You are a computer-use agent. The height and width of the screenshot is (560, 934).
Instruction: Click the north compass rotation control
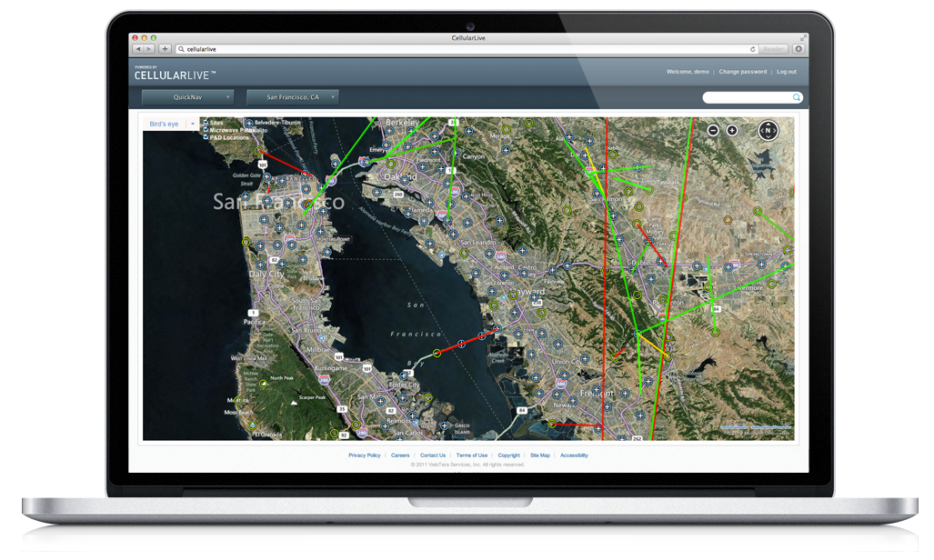(x=768, y=131)
